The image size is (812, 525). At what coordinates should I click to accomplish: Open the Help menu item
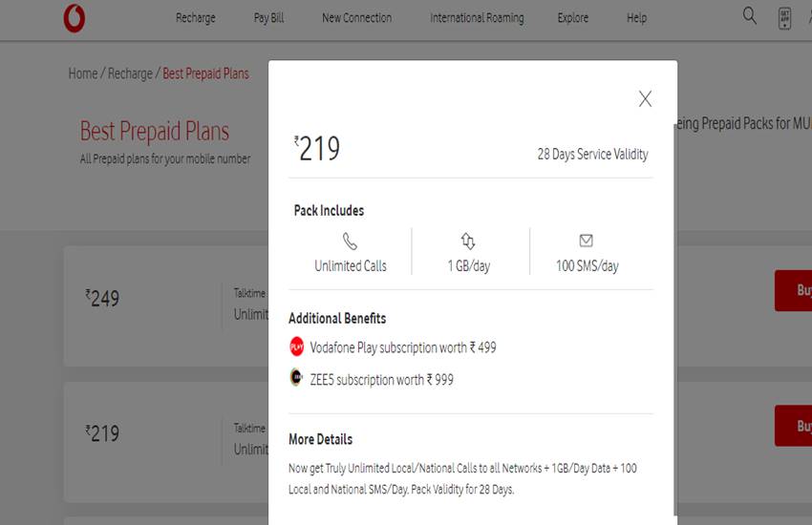[636, 18]
